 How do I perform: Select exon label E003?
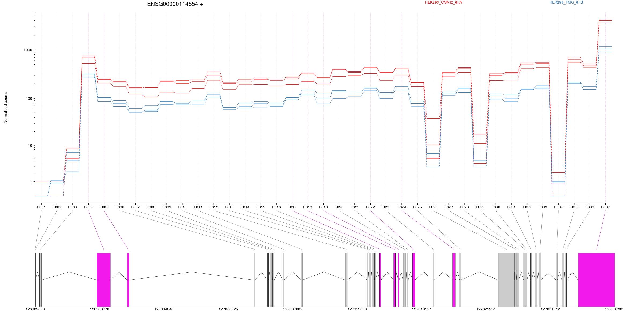72,207
